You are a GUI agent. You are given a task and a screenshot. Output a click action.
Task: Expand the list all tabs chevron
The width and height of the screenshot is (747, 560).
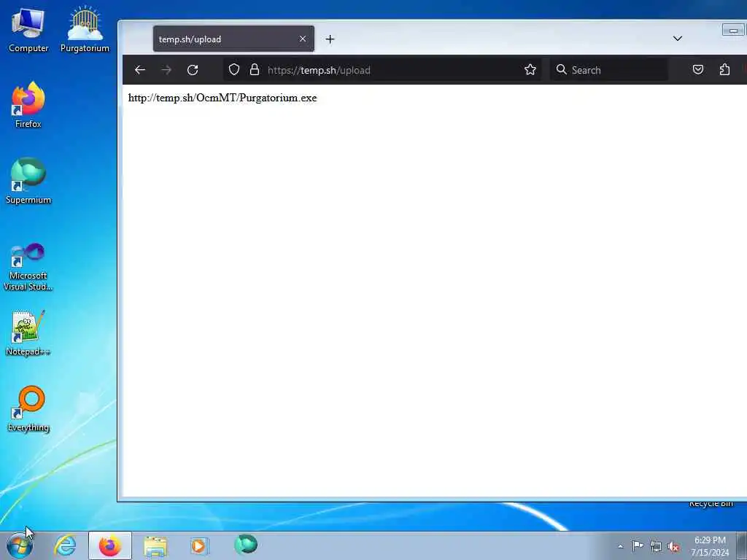pyautogui.click(x=678, y=38)
